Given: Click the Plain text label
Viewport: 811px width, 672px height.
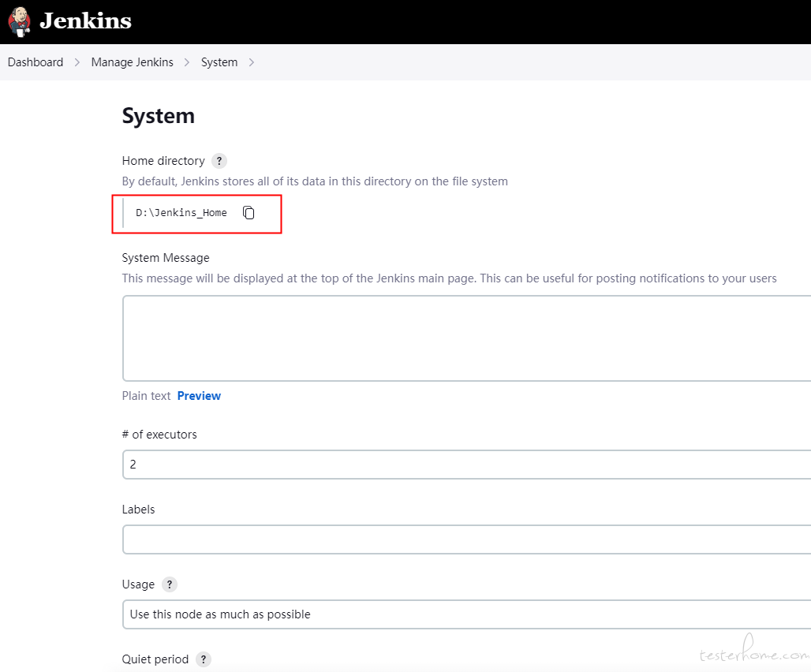Looking at the screenshot, I should (146, 396).
